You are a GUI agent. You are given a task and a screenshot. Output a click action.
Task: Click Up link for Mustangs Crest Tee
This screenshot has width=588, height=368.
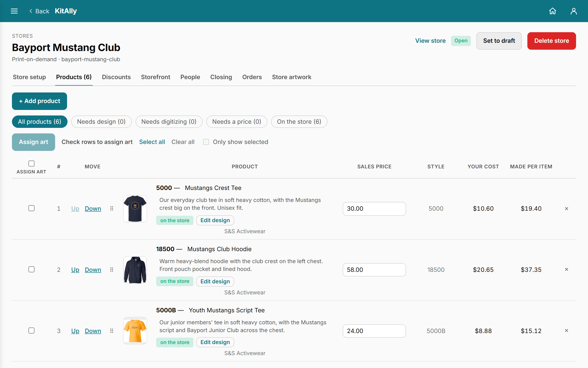click(75, 208)
